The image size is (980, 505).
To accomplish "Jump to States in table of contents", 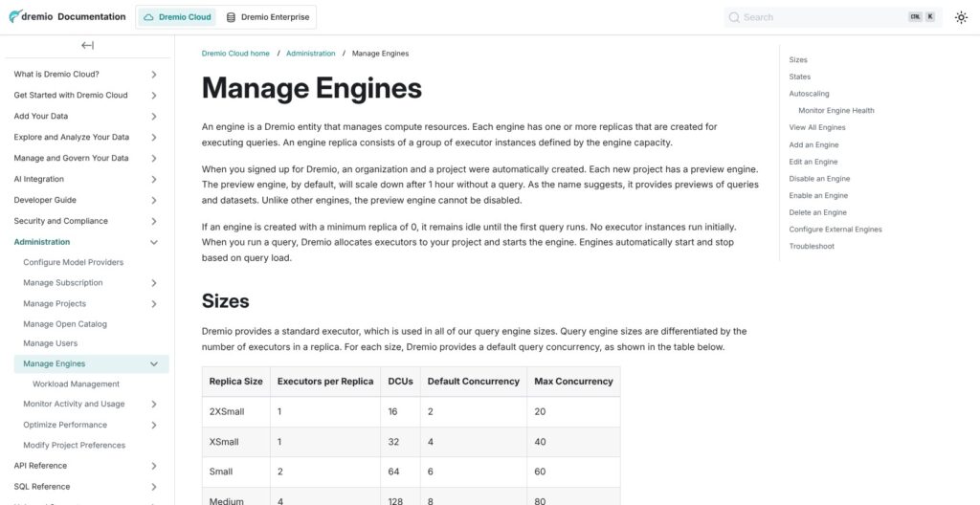I will pos(799,77).
